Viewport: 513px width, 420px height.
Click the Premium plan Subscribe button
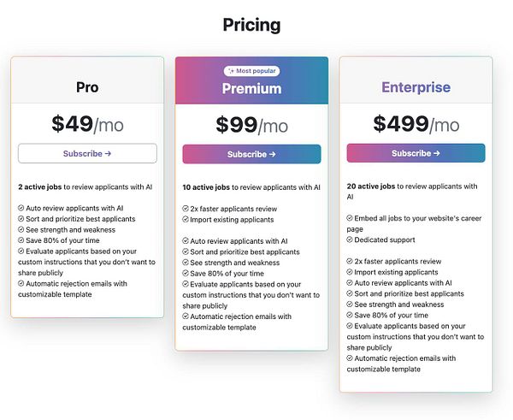pos(251,154)
